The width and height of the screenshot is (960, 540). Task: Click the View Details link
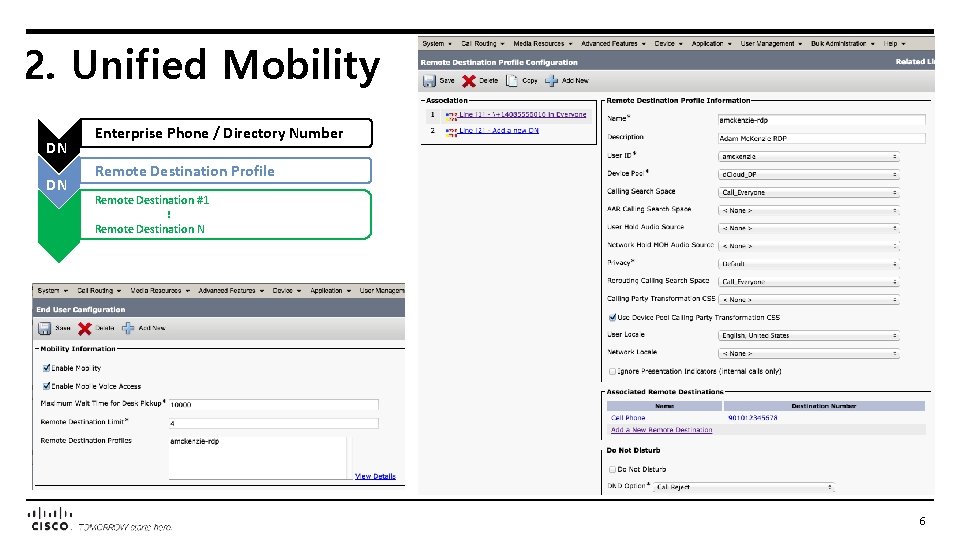pos(375,476)
